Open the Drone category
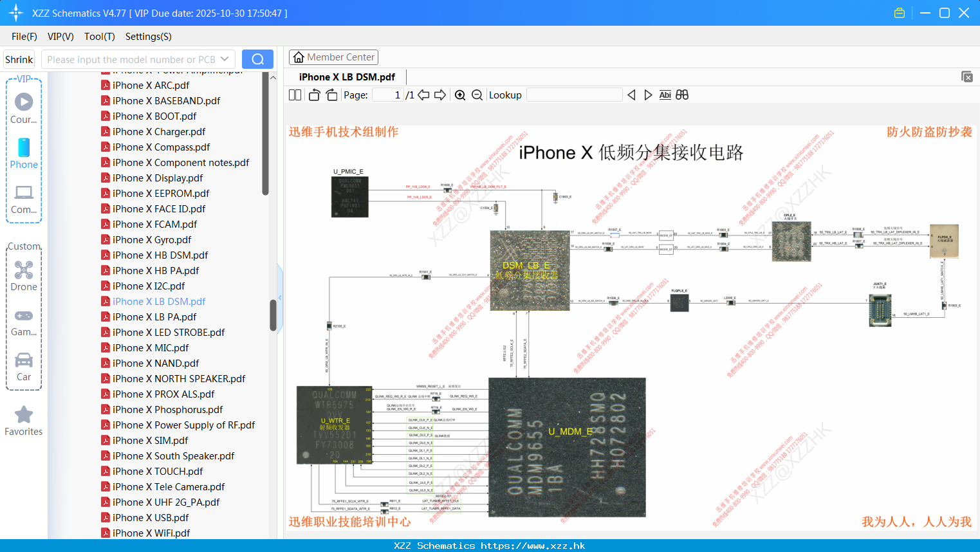The image size is (980, 552). tap(24, 276)
